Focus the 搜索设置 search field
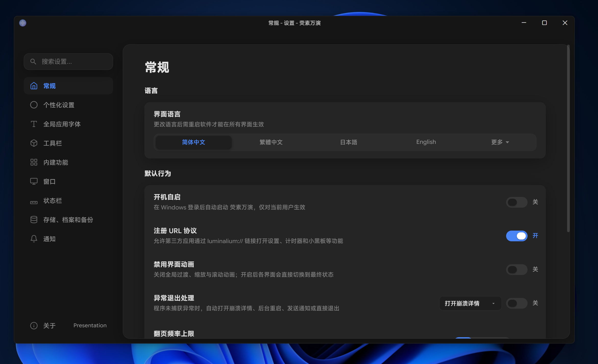The width and height of the screenshot is (598, 364). (x=68, y=61)
